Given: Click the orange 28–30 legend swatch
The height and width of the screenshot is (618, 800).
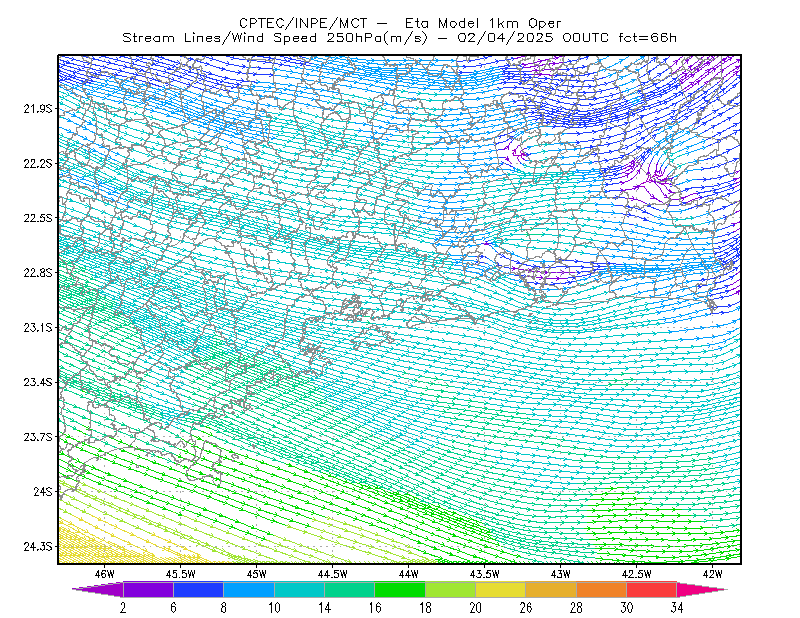Looking at the screenshot, I should 602,589.
